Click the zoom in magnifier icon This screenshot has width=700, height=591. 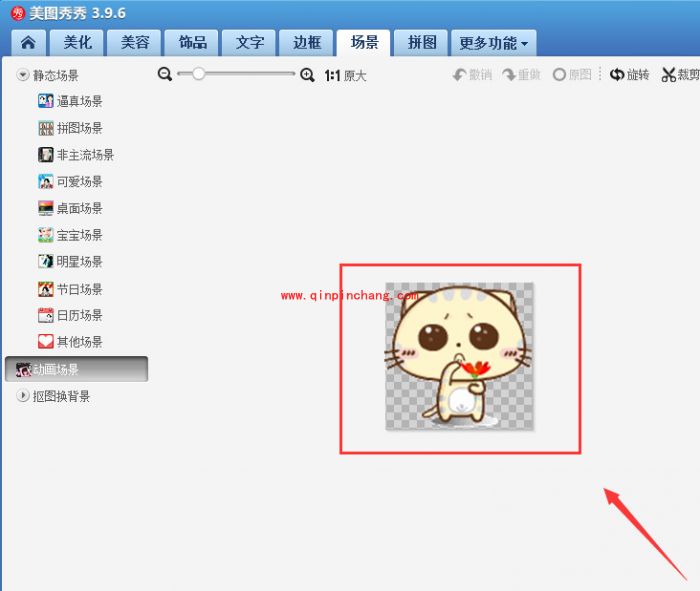click(307, 75)
